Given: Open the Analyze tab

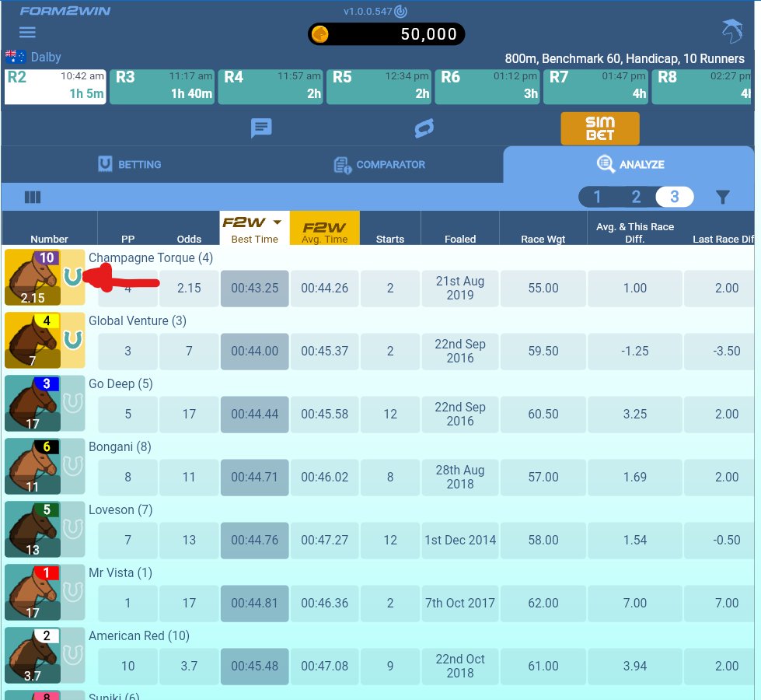Looking at the screenshot, I should (630, 164).
